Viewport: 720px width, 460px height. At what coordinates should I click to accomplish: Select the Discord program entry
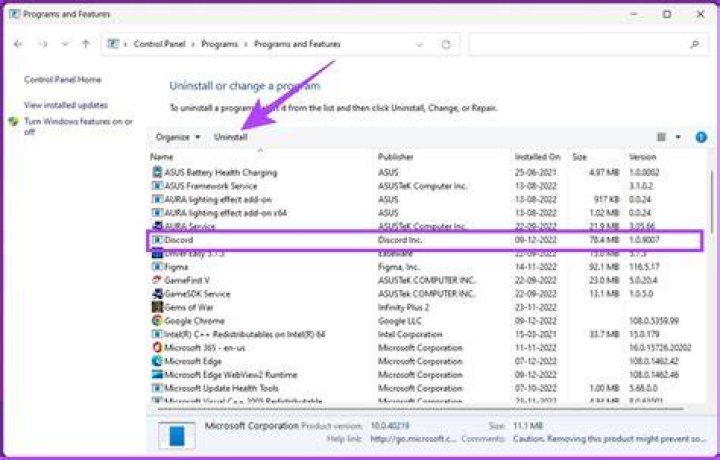pos(179,240)
